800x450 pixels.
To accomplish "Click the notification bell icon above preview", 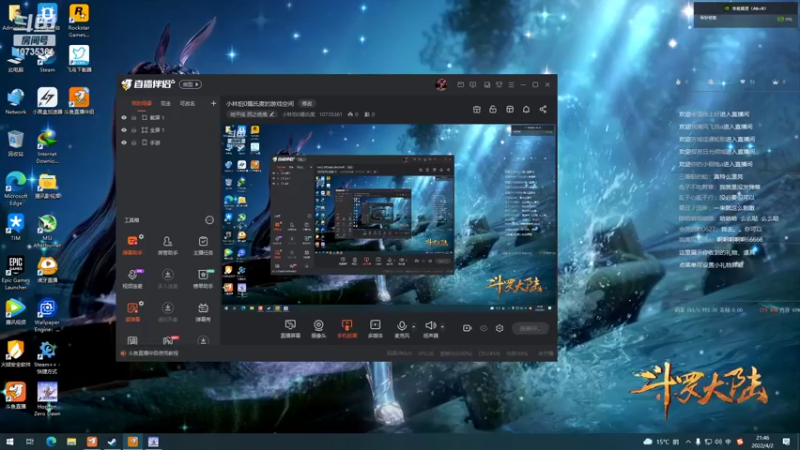I will 526,109.
